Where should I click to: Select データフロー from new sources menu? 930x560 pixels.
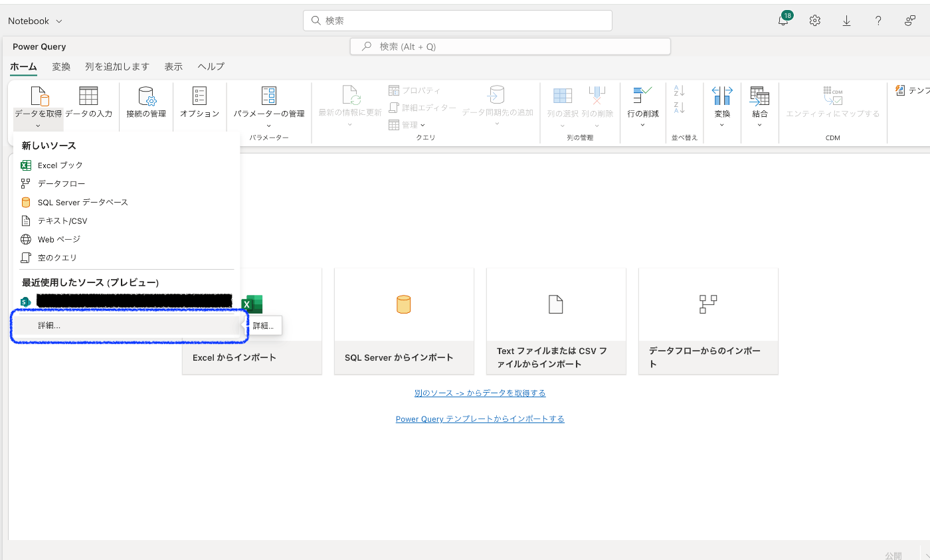[x=126, y=183]
